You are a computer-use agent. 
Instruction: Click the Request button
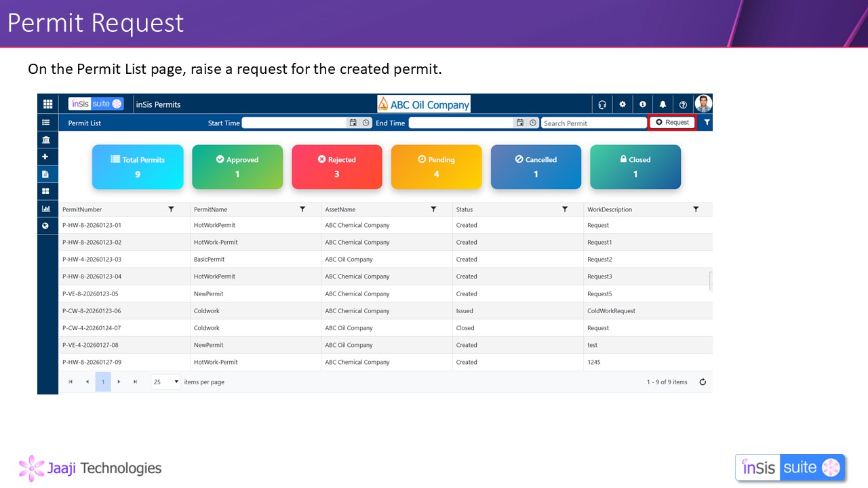(x=672, y=123)
